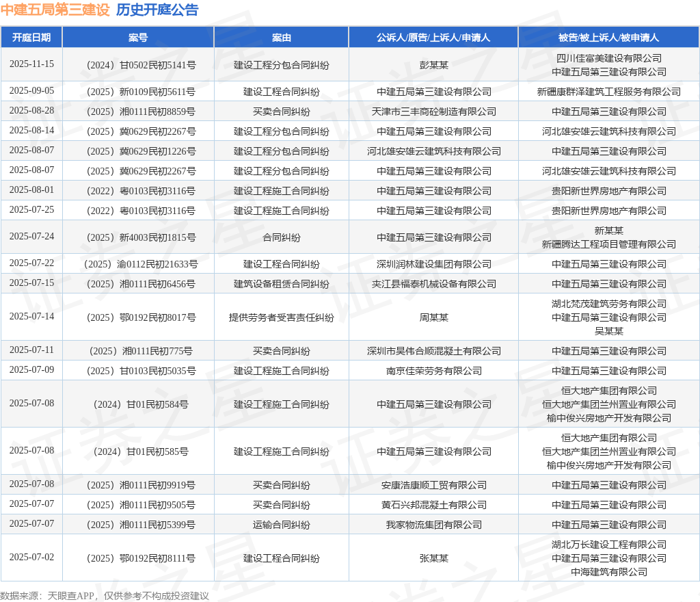Screen dimensions: 700x602
Task: Click defendant 湖北梵茂建筑劳务有限公司
Action: (608, 304)
